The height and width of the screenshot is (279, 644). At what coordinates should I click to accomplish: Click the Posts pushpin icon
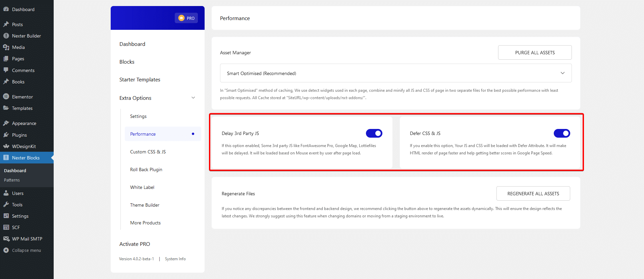6,24
